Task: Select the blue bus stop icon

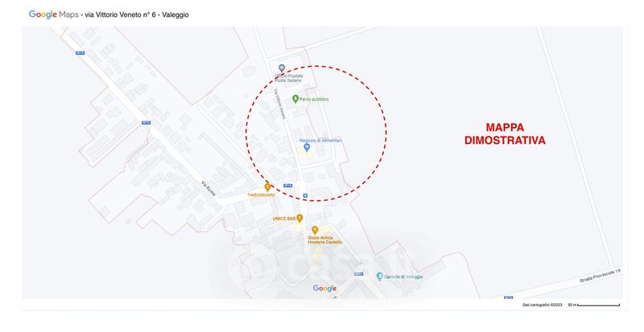Action: tap(305, 195)
